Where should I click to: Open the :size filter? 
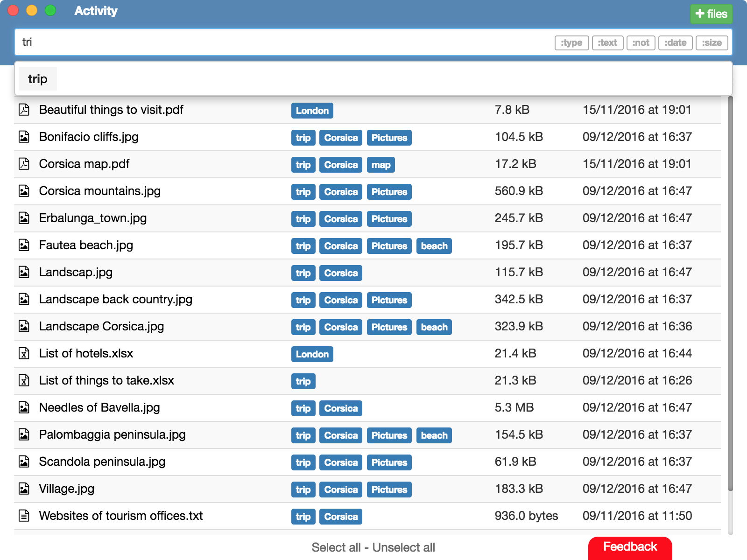(712, 42)
